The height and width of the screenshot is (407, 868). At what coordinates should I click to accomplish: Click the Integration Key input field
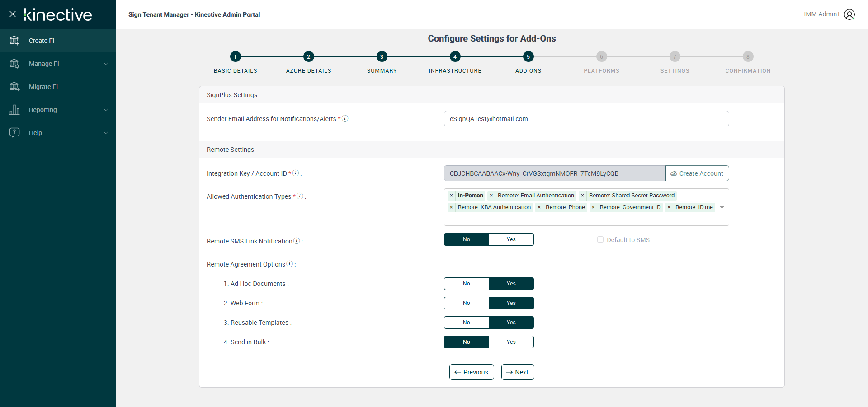tap(555, 173)
